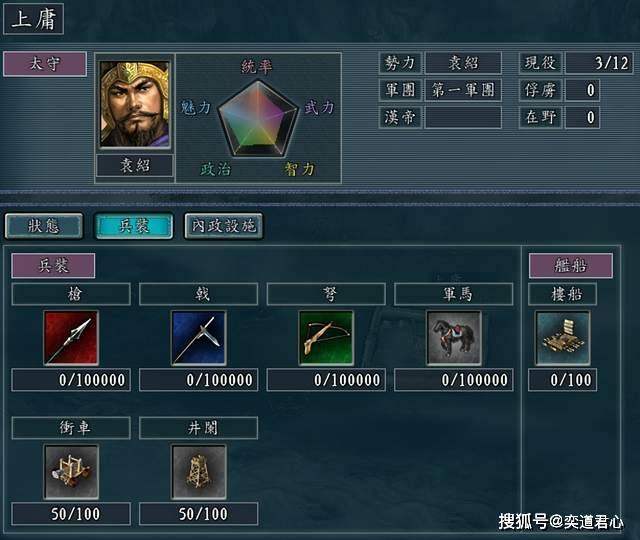This screenshot has width=640, height=540.
Task: Click the 上庸 city name title
Action: click(x=33, y=19)
